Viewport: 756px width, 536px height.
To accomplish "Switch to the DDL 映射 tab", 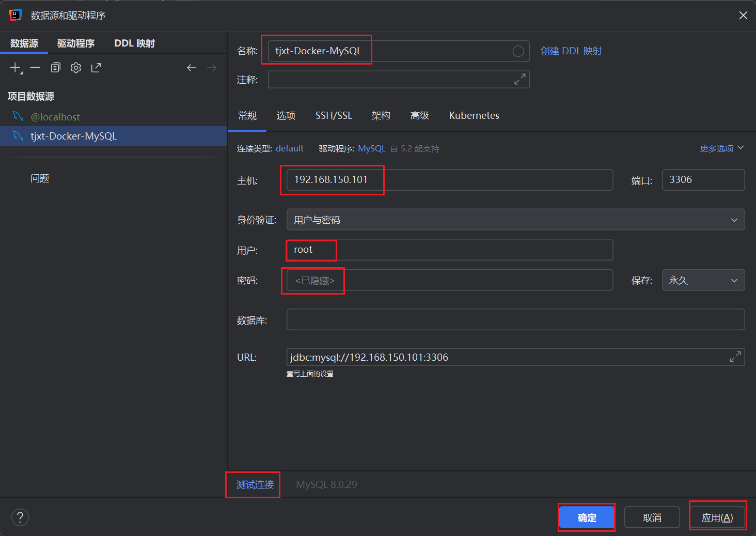I will coord(135,43).
